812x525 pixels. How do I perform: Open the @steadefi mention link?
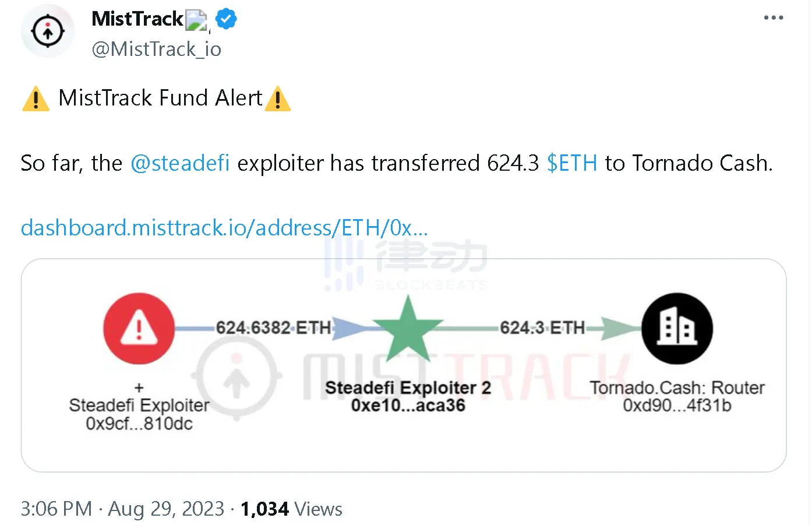coord(180,163)
